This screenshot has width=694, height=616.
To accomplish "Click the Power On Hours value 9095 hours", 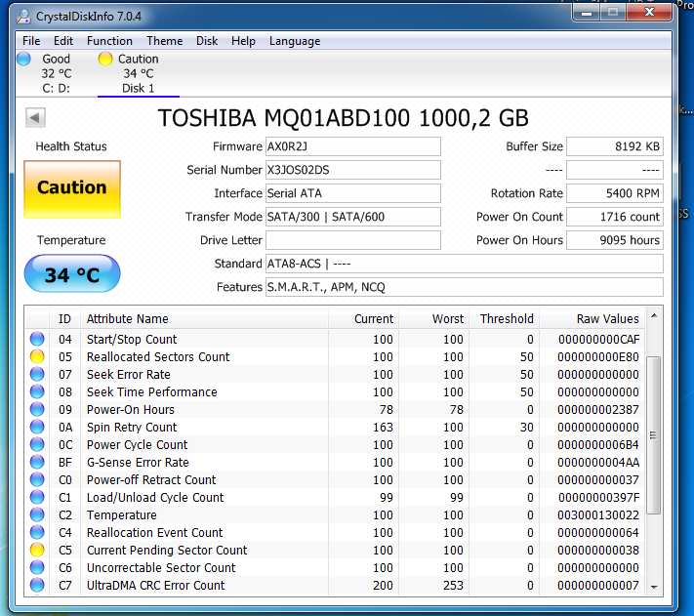I will pyautogui.click(x=615, y=240).
